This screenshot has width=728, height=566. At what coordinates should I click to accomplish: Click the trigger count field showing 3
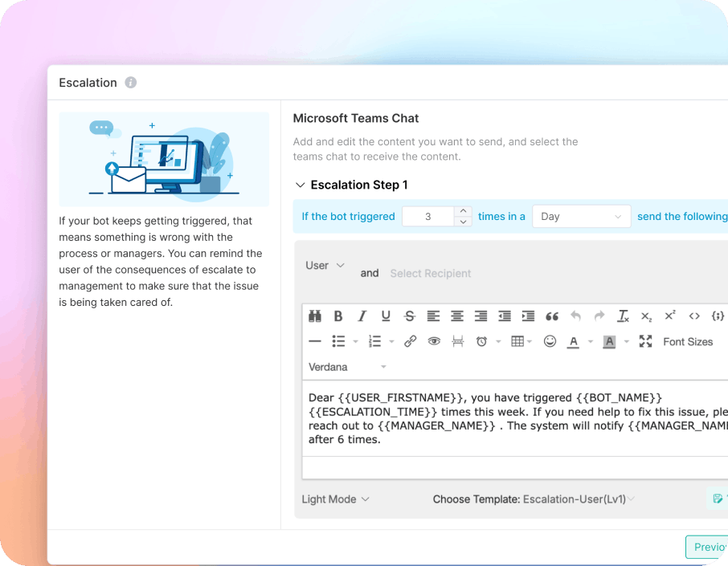point(428,217)
